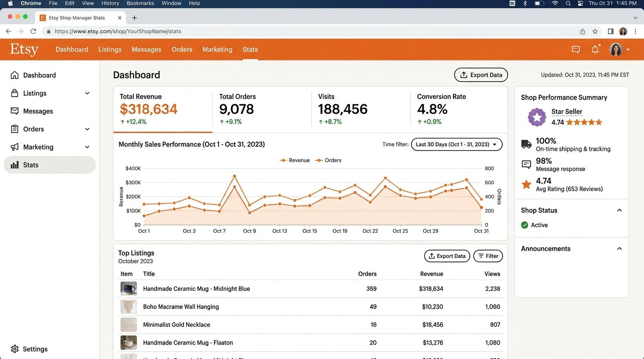Open the Wi-Fi status menu
The width and height of the screenshot is (644, 359).
tap(555, 3)
